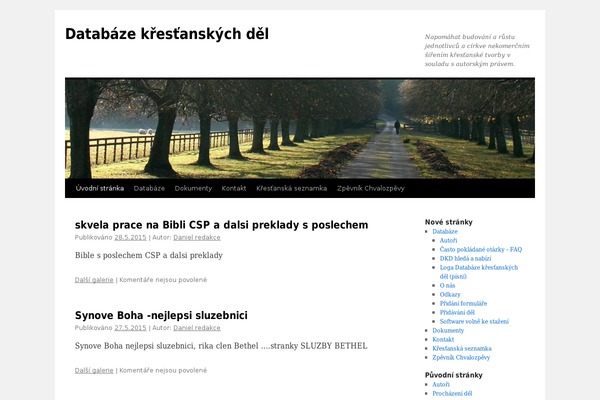Screen dimensions: 600x400
Task: Open Software volně ke stažení link
Action: pos(474,322)
